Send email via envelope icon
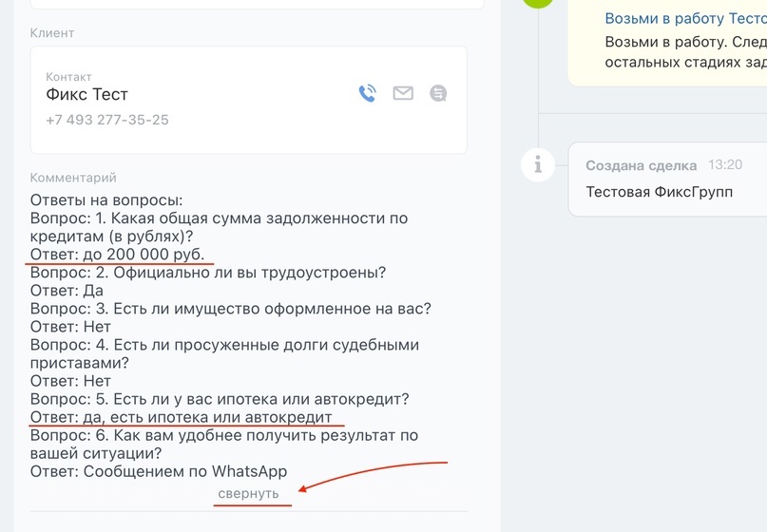The image size is (767, 532). coord(403,93)
